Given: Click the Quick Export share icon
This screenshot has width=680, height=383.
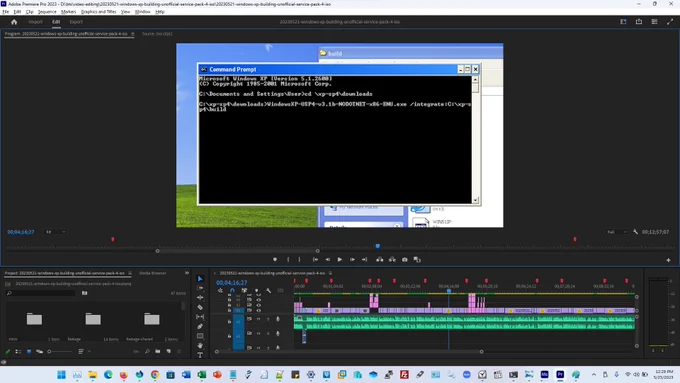Looking at the screenshot, I should [x=639, y=22].
